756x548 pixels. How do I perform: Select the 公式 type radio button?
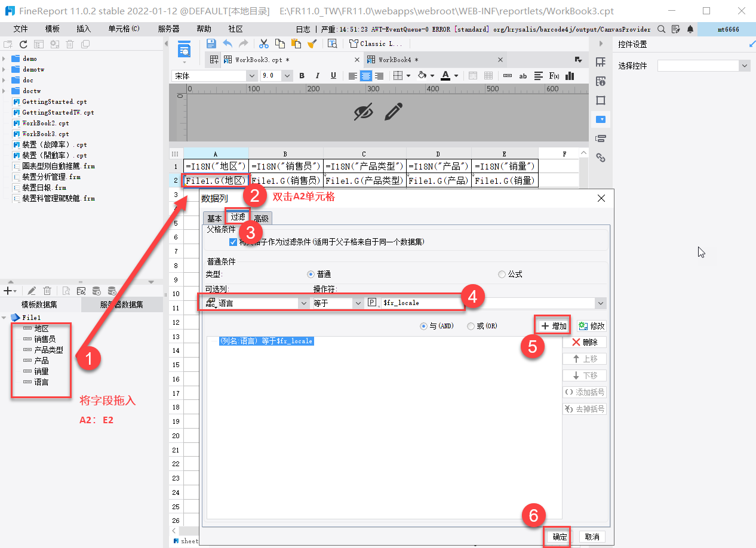pos(502,274)
